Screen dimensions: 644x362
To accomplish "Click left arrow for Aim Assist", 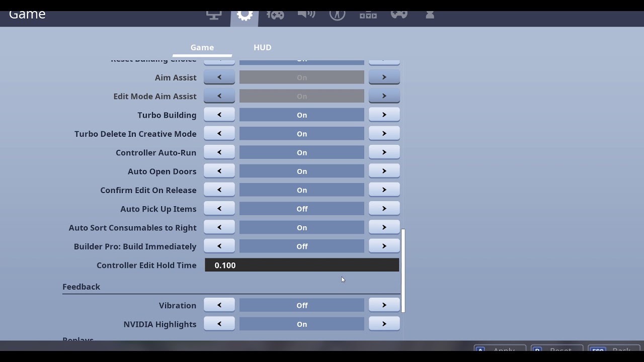I will (x=219, y=77).
